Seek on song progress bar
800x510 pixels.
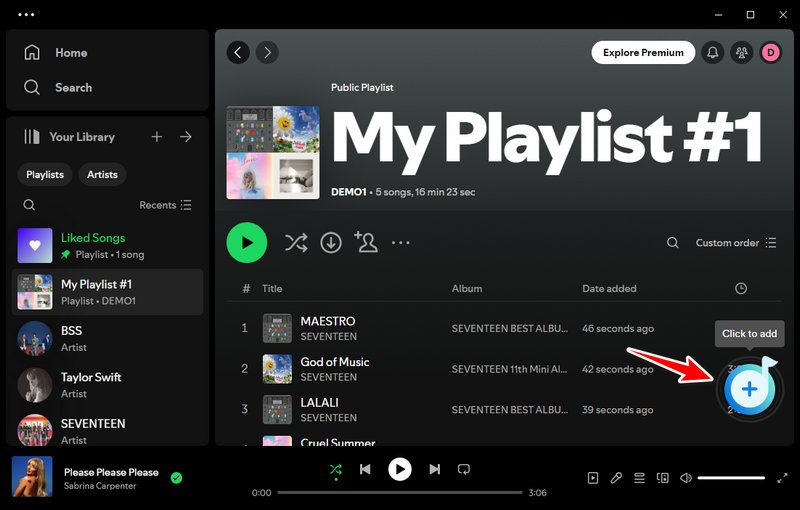pos(400,493)
